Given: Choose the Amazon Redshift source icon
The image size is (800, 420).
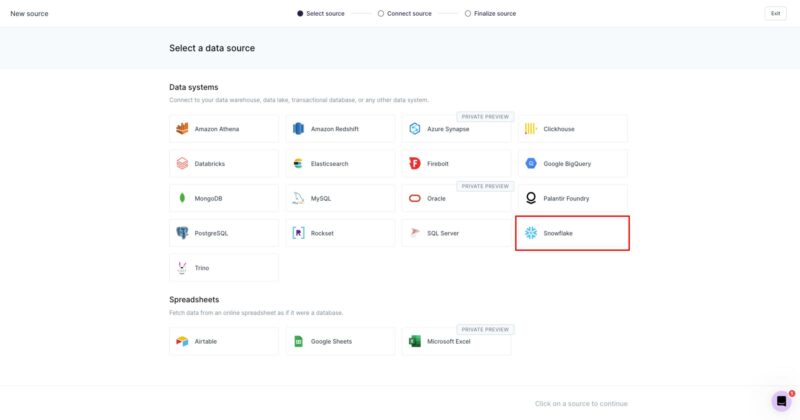Looking at the screenshot, I should pyautogui.click(x=298, y=129).
